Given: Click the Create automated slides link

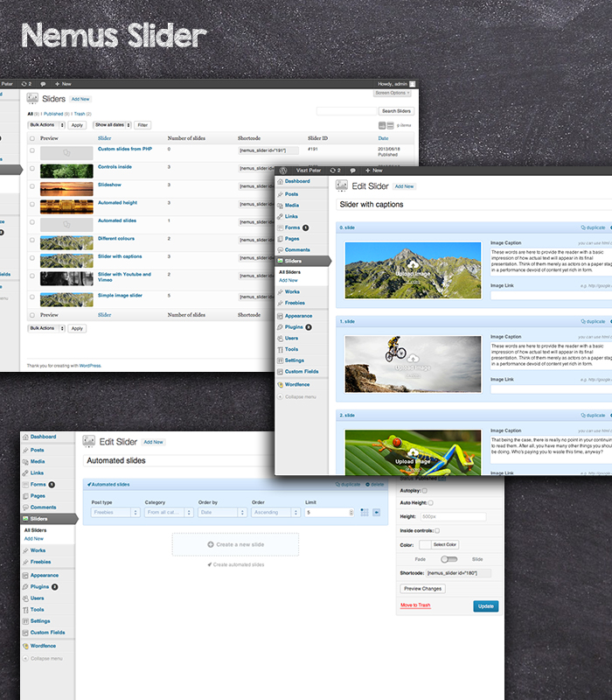Looking at the screenshot, I should pos(236,564).
